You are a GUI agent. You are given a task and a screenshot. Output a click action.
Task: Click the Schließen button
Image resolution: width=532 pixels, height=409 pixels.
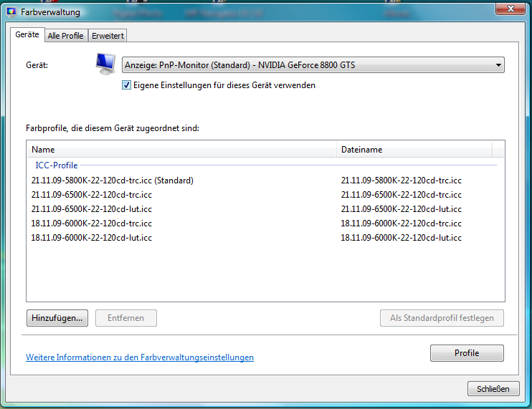pyautogui.click(x=493, y=389)
